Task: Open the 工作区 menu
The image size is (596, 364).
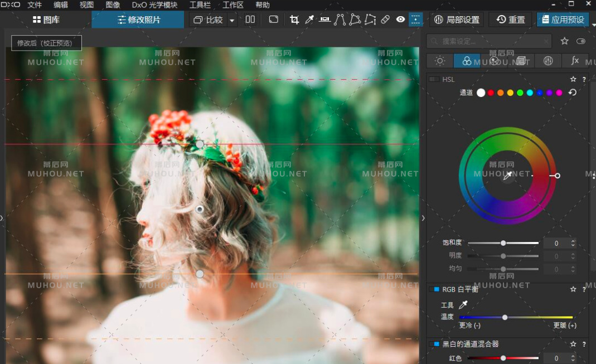Action: pyautogui.click(x=232, y=5)
